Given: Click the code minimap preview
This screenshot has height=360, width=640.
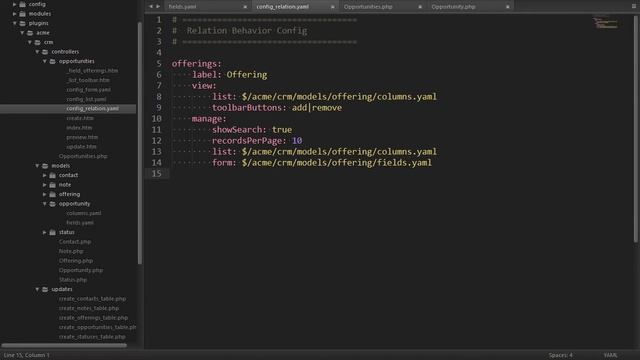Looking at the screenshot, I should [606, 23].
